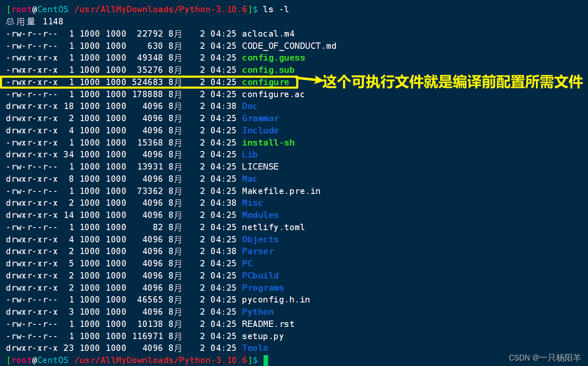This screenshot has height=366, width=588.
Task: Click the bottom prompt path /usr/AllMyDownloads/Python-3.10.6
Action: click(x=161, y=361)
